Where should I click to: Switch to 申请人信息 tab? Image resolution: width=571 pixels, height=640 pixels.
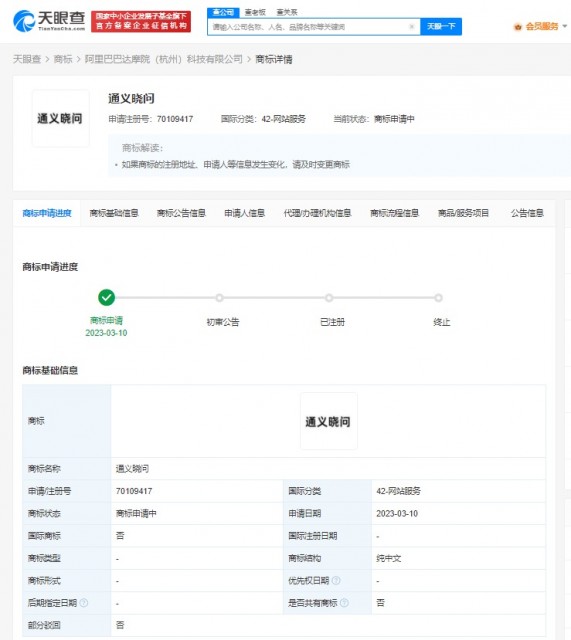point(244,213)
